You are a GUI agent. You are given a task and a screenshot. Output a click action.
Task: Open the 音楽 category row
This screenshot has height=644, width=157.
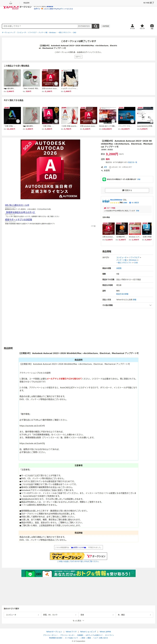pyautogui.click(x=97, y=615)
